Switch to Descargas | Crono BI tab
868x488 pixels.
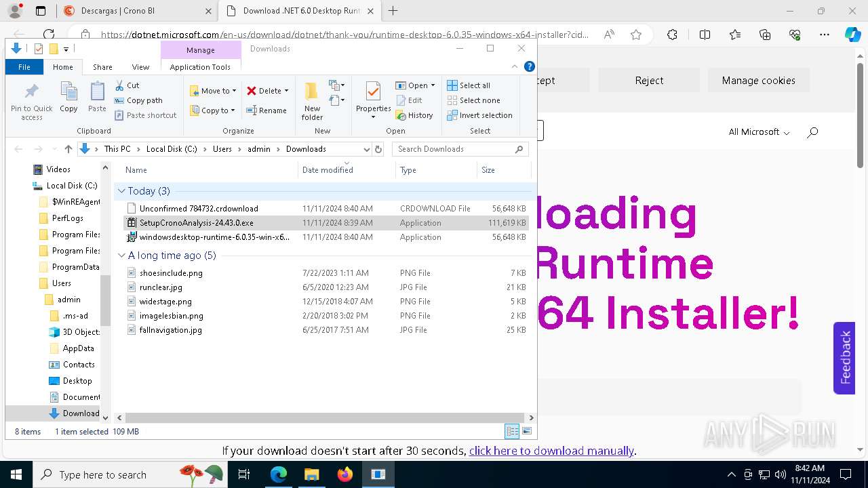(x=137, y=11)
